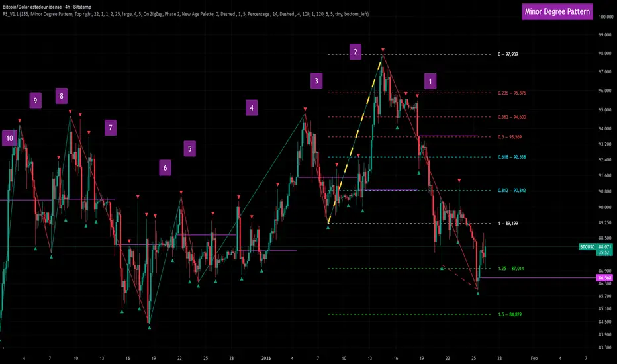This screenshot has height=364, width=617.
Task: Select purple wave label 5
Action: pos(189,148)
